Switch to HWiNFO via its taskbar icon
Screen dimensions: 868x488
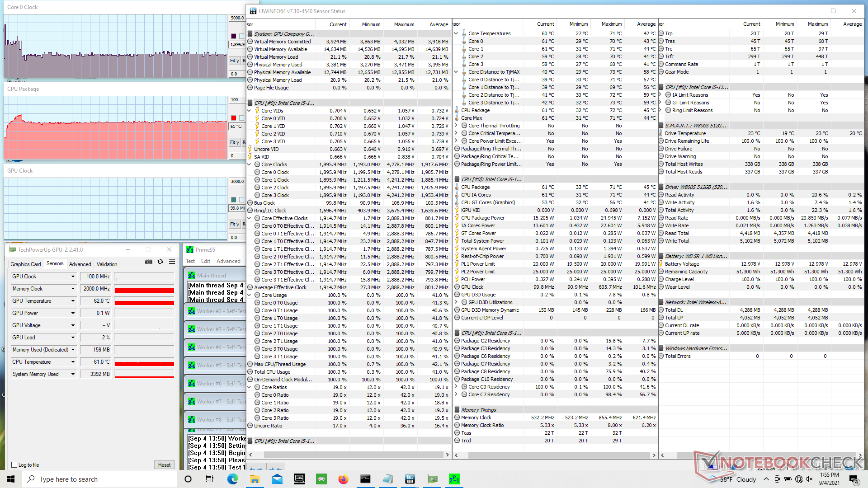pos(410,479)
